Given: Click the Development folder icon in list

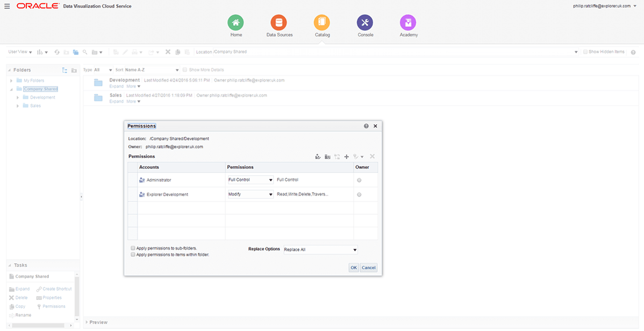Looking at the screenshot, I should [x=98, y=83].
